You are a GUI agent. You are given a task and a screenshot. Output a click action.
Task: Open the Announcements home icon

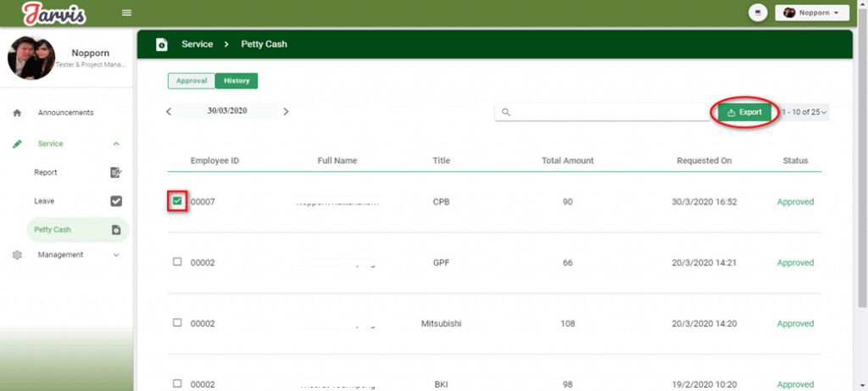(17, 113)
